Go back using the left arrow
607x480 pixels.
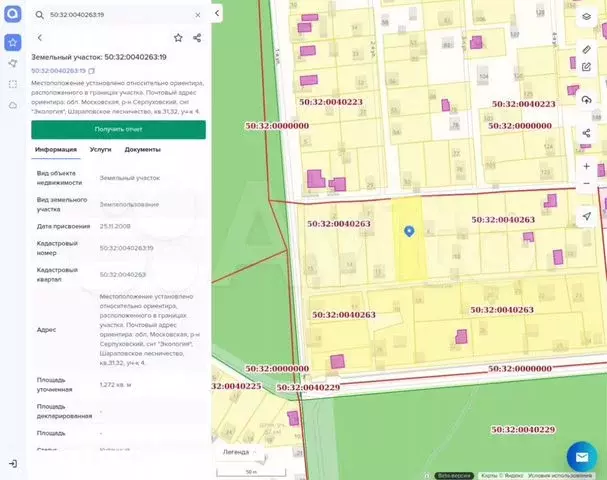[40, 38]
